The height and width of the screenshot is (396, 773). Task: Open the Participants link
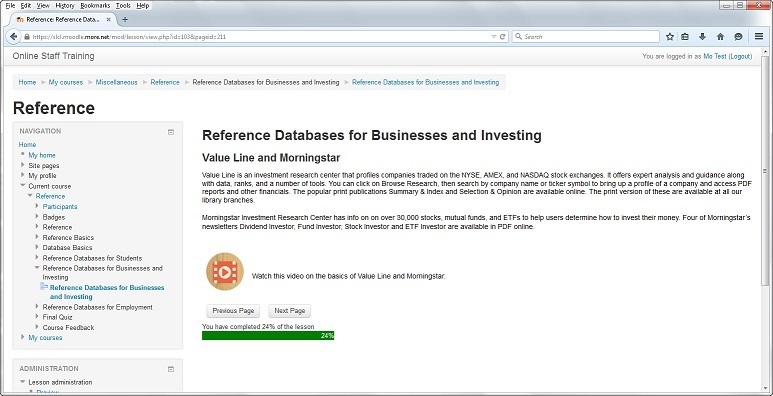(60, 206)
